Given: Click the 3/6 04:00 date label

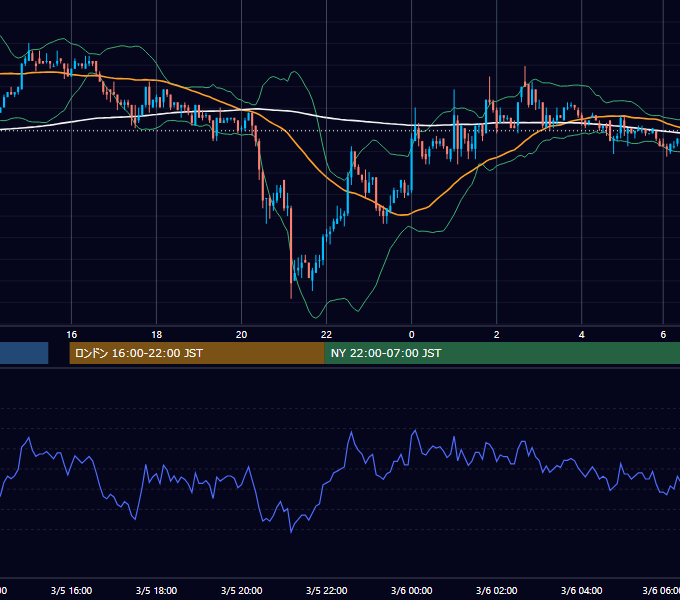Looking at the screenshot, I should tap(582, 590).
